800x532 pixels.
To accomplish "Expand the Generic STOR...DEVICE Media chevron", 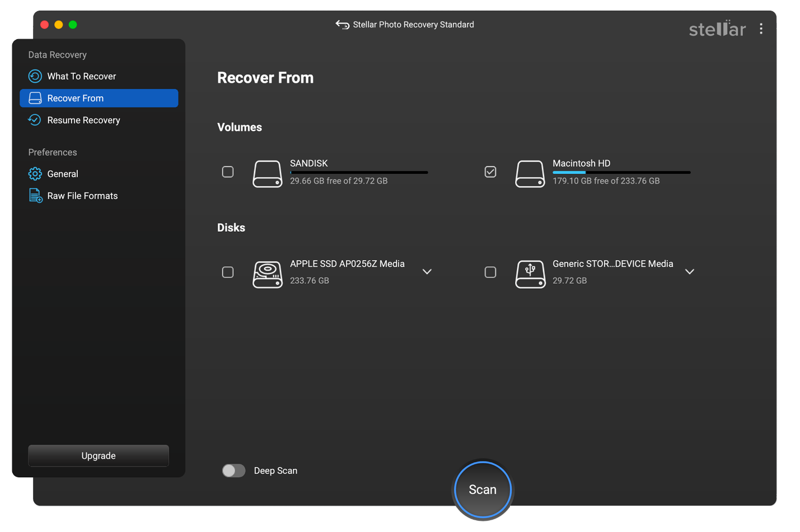I will pos(690,272).
